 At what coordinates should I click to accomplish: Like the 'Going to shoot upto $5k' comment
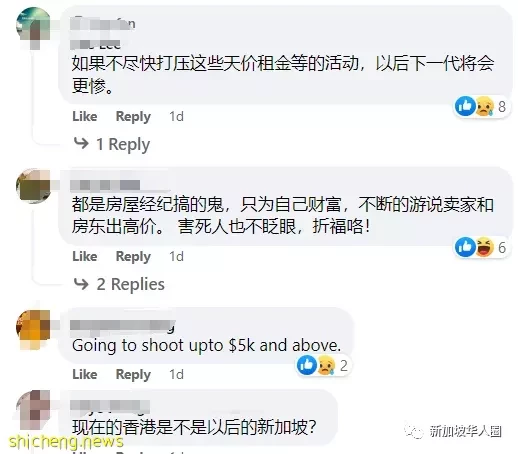tap(85, 374)
